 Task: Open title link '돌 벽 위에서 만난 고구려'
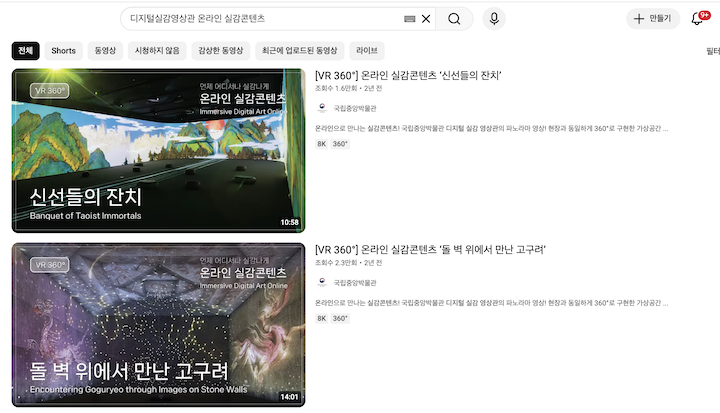pyautogui.click(x=430, y=249)
